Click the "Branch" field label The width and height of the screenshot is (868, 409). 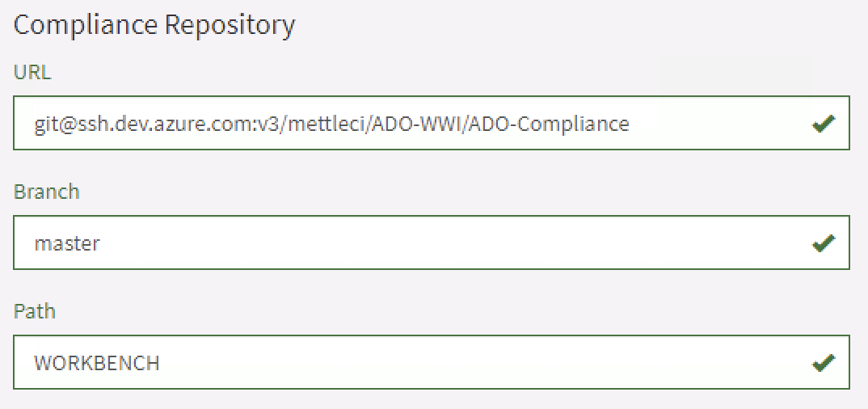click(46, 192)
